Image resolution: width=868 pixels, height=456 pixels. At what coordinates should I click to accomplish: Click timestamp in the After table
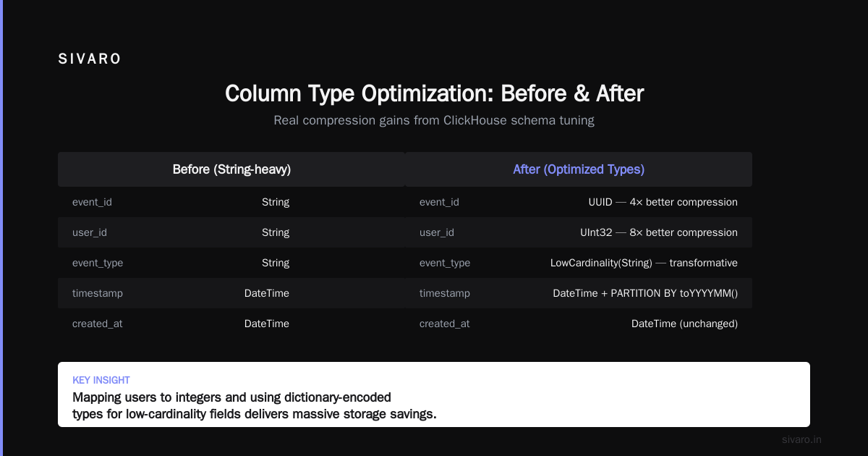pyautogui.click(x=445, y=293)
